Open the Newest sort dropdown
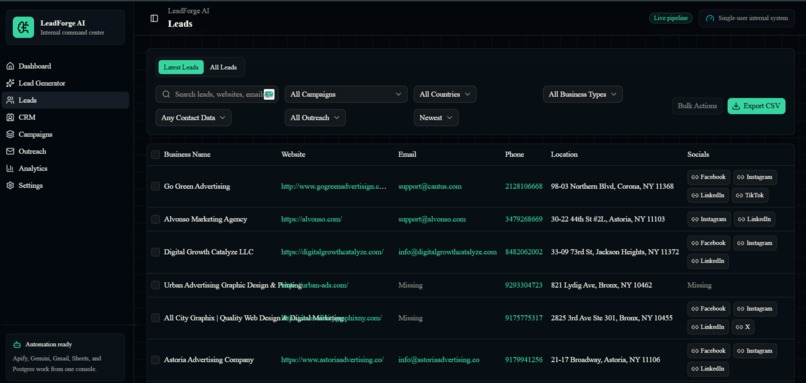The width and height of the screenshot is (806, 383). pos(436,118)
